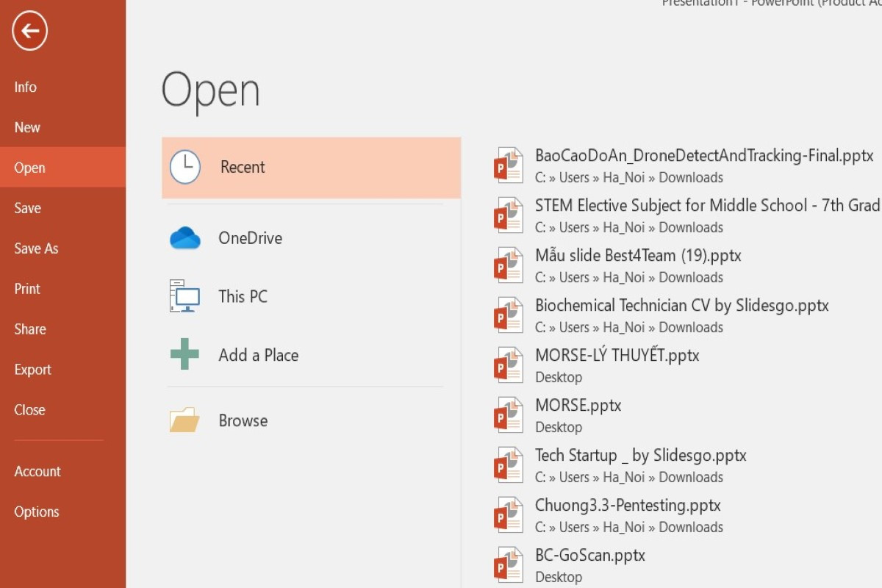Click the Downloads path under Mẫu slide Best4Team

[629, 277]
